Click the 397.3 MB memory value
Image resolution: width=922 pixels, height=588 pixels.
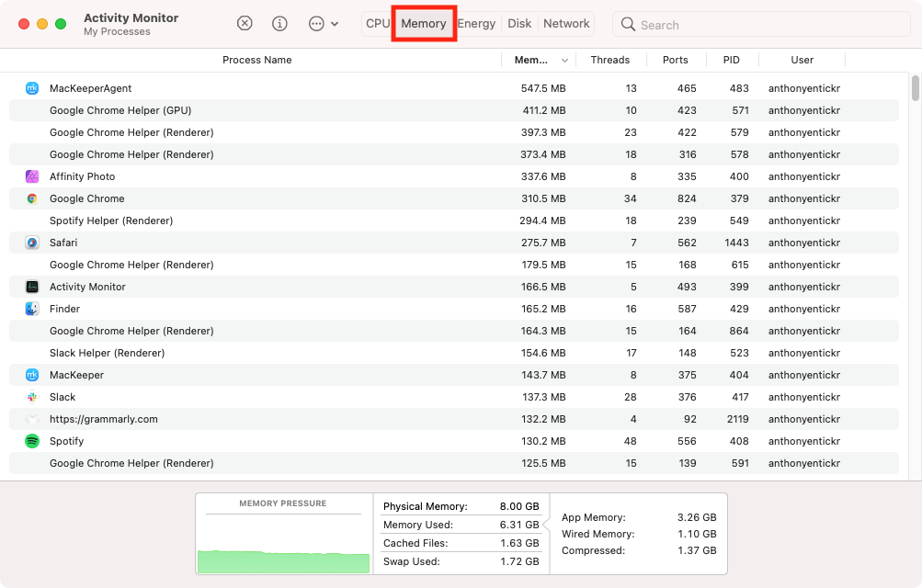(x=542, y=132)
